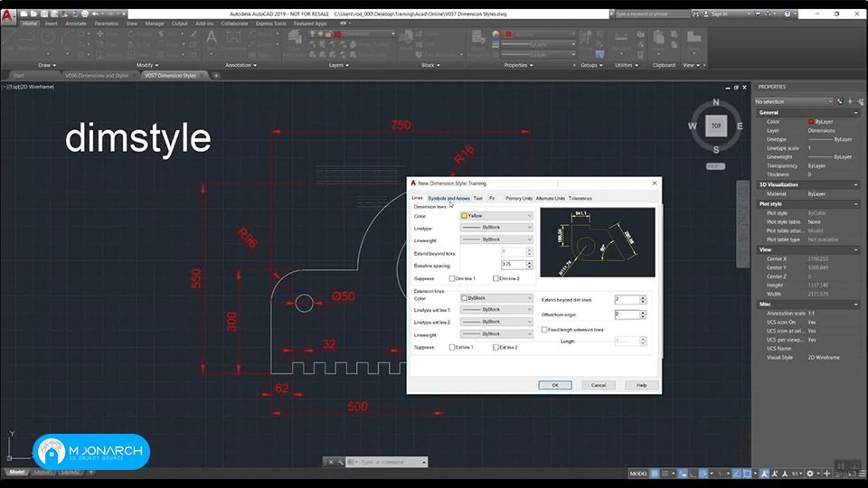Click Offset from origin value field
The height and width of the screenshot is (488, 868).
click(627, 314)
